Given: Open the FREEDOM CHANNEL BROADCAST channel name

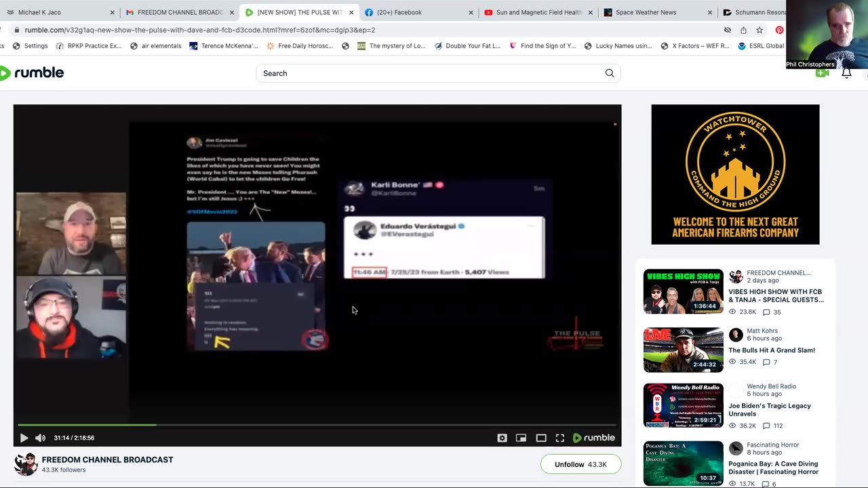Looking at the screenshot, I should pyautogui.click(x=107, y=460).
